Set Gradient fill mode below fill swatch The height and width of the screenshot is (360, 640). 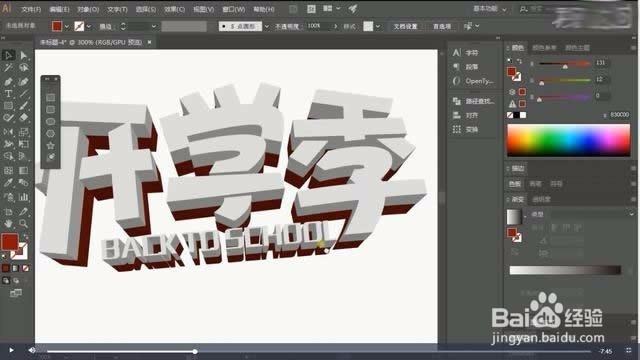16,268
